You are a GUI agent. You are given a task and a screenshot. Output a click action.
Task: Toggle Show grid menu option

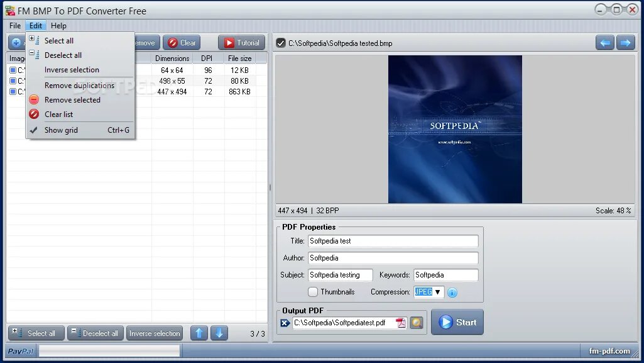[80, 130]
